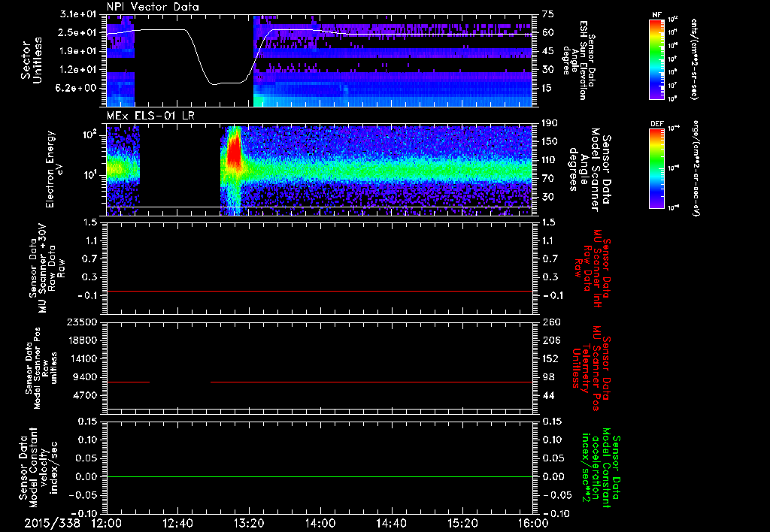Click the 12:40 time tick label
Viewport: 770px width, 532px height.
tap(177, 523)
